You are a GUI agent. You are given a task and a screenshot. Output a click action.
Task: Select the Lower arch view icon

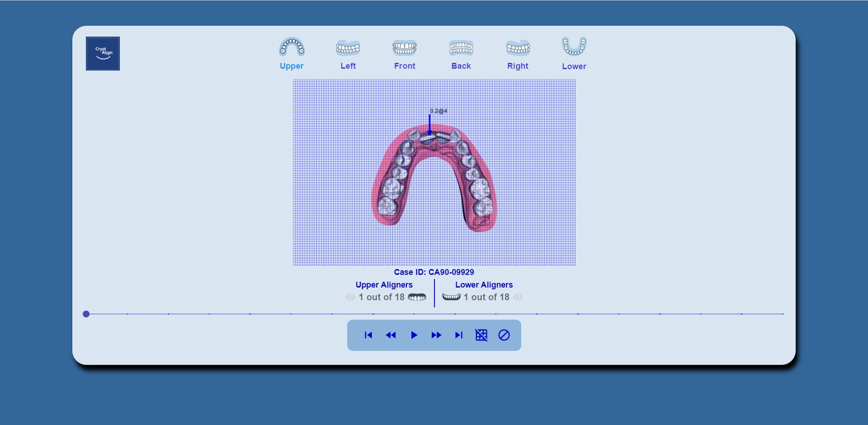click(x=574, y=47)
